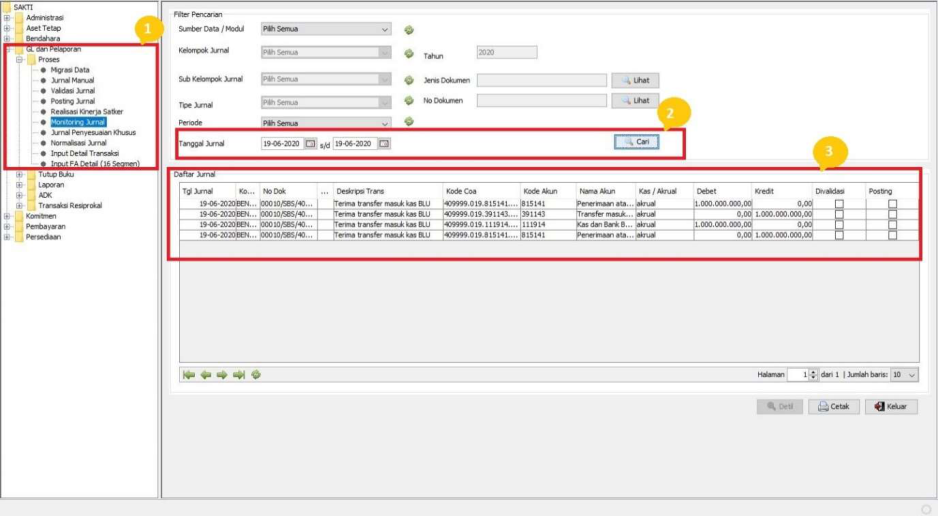The height and width of the screenshot is (516, 938).
Task: Click the Cetak print button
Action: click(x=833, y=407)
